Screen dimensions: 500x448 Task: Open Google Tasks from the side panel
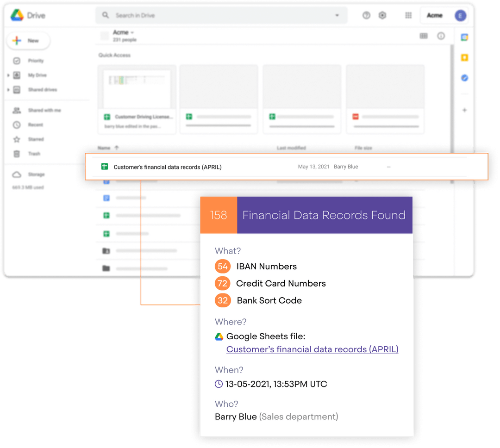(x=464, y=78)
